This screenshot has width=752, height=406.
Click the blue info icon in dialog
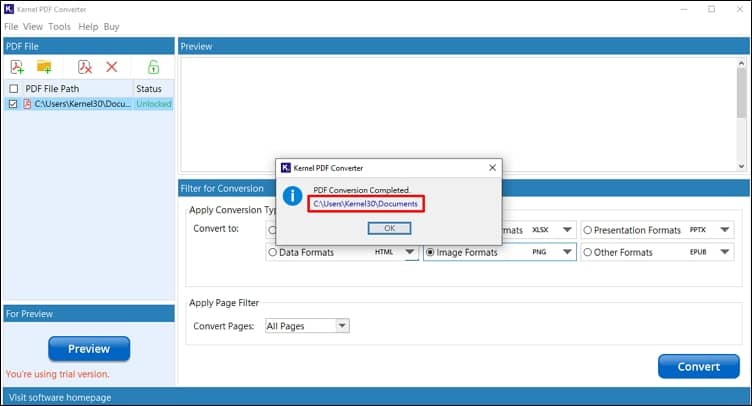(292, 196)
